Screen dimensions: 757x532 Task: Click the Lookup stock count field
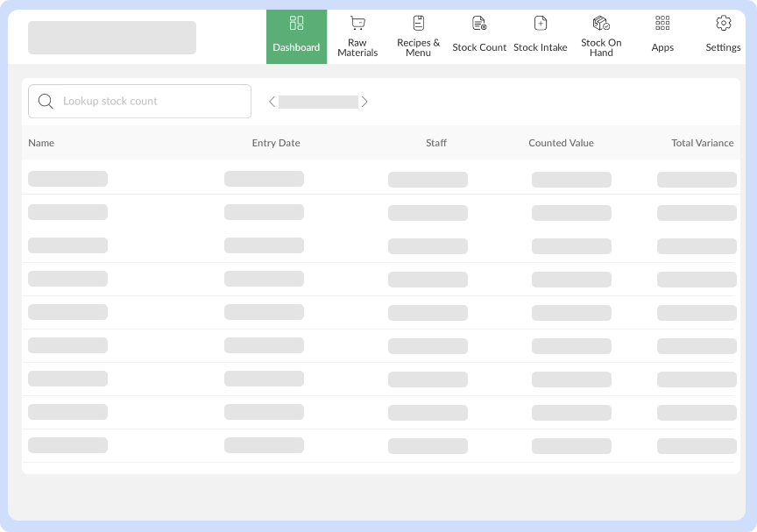pyautogui.click(x=149, y=102)
